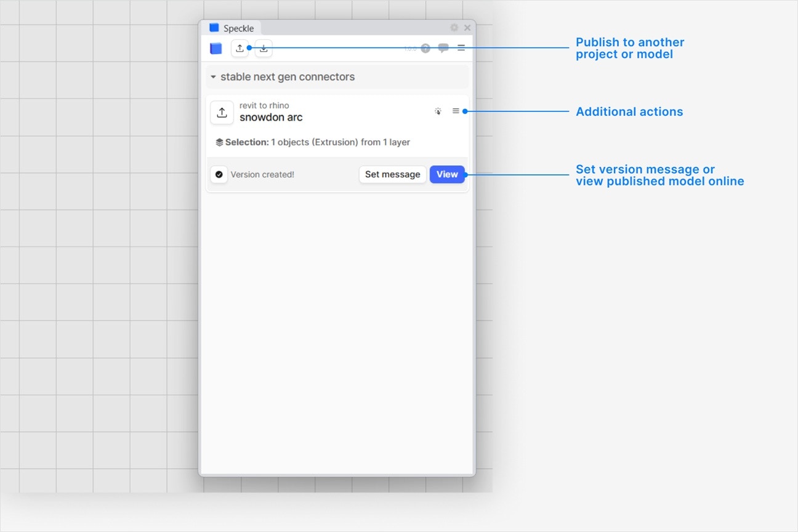This screenshot has width=798, height=532.
Task: Open additional actions for snowdon arc
Action: click(x=456, y=111)
